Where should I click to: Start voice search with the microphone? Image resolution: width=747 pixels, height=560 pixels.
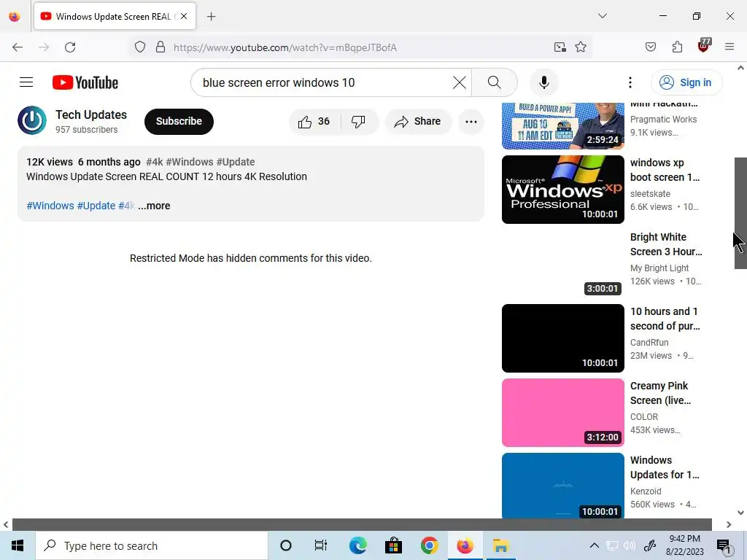tap(544, 82)
